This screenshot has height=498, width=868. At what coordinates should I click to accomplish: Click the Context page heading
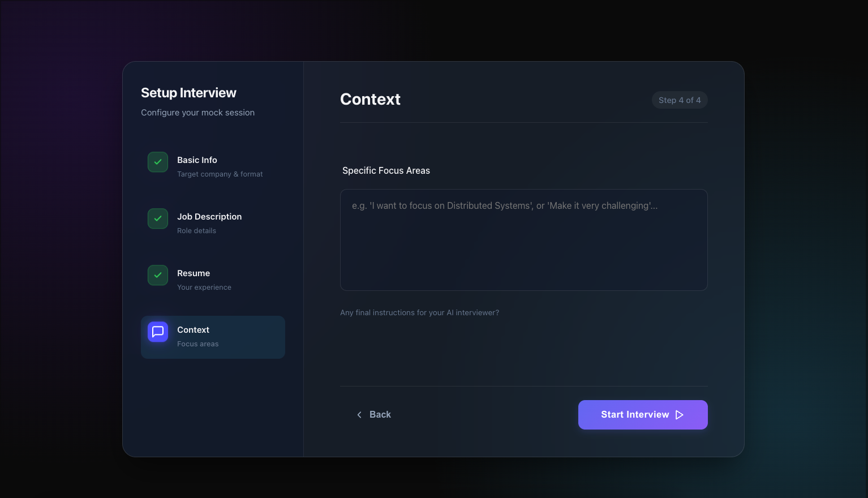click(x=370, y=99)
